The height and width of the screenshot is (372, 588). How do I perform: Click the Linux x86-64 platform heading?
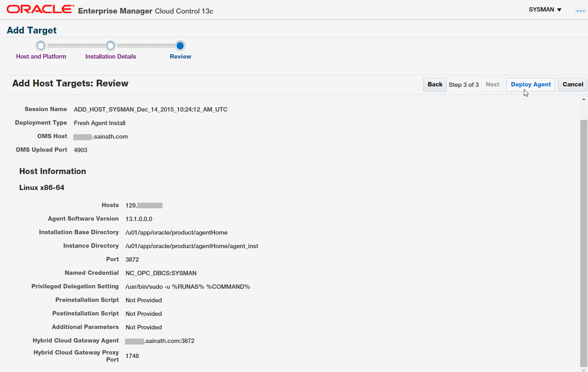42,188
